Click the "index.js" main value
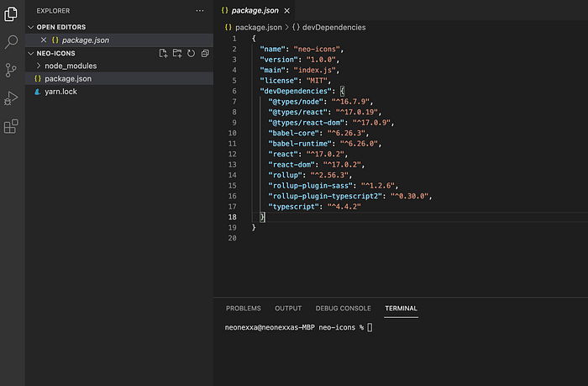The height and width of the screenshot is (386, 588). point(314,70)
